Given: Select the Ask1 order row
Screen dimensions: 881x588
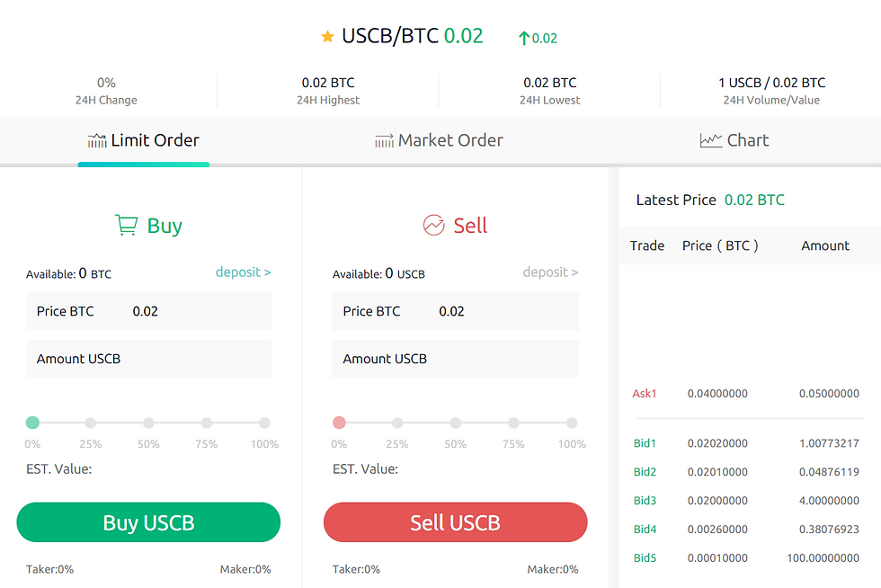Looking at the screenshot, I should (x=745, y=394).
